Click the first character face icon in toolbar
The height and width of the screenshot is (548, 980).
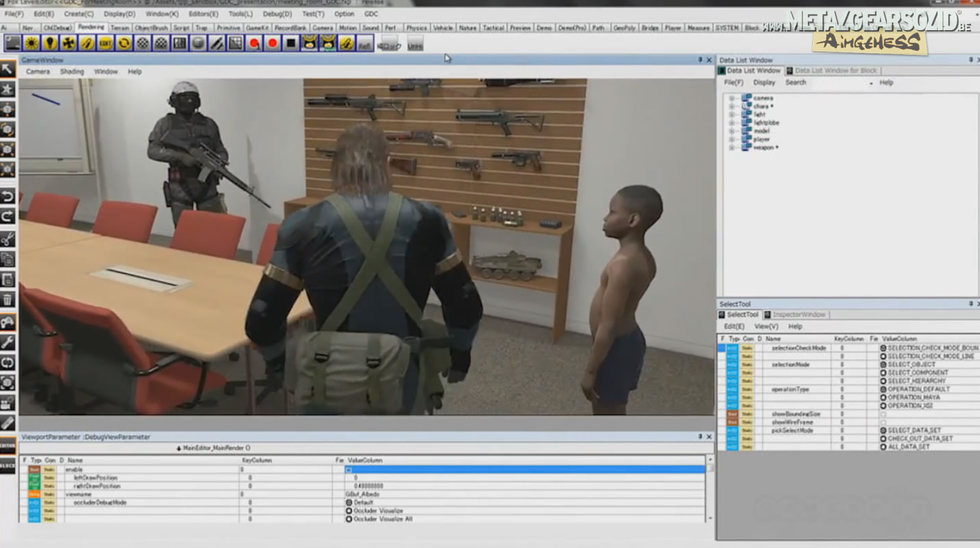[x=310, y=43]
